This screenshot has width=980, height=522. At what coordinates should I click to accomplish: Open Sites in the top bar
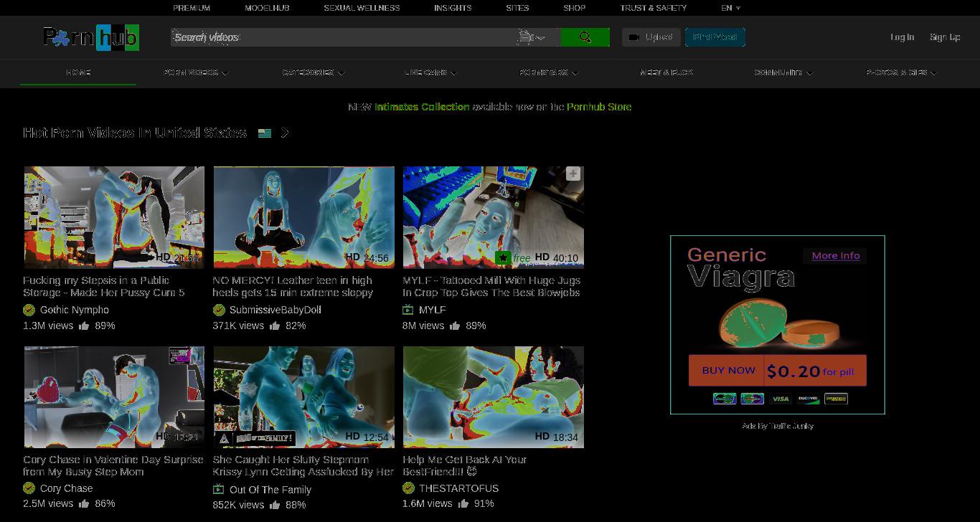coord(517,8)
